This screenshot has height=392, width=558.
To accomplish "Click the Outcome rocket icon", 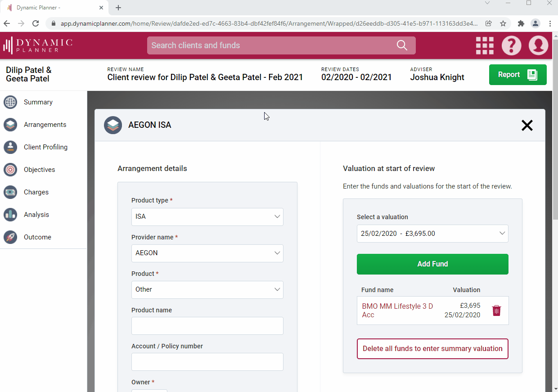I will (x=10, y=237).
